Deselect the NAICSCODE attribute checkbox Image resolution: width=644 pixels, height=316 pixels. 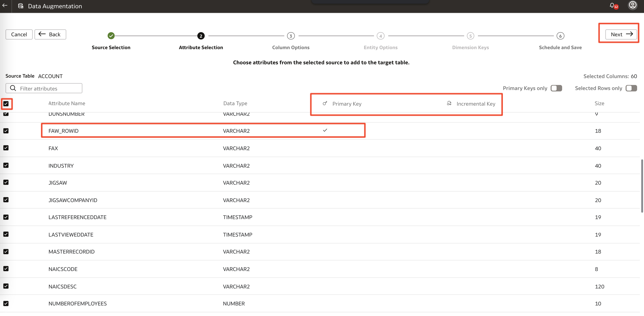(6, 269)
